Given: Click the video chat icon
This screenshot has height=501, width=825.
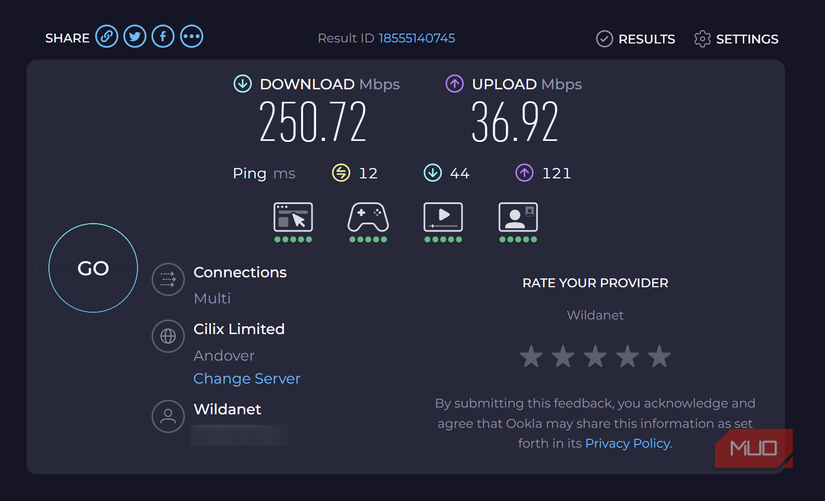Looking at the screenshot, I should 518,217.
